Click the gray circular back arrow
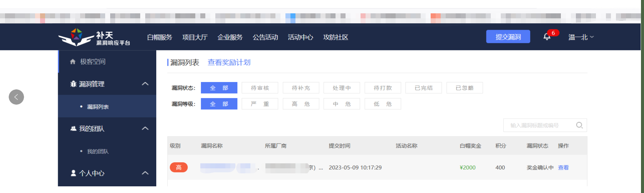This screenshot has width=644, height=193. (16, 97)
